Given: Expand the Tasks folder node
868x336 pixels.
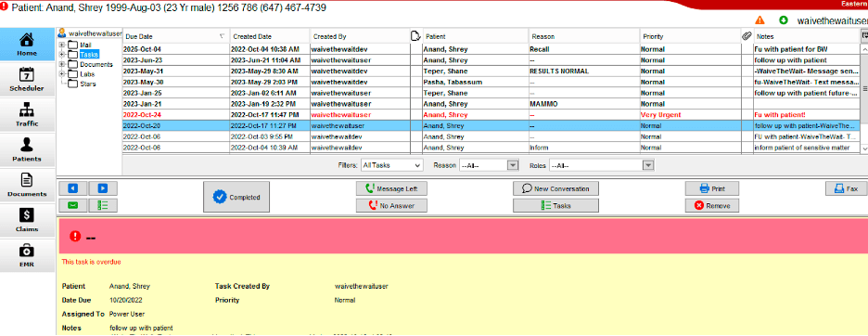Looking at the screenshot, I should pos(61,55).
